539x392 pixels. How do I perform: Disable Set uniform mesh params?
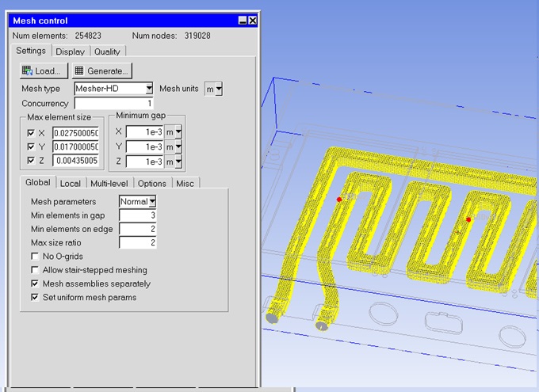pos(35,297)
